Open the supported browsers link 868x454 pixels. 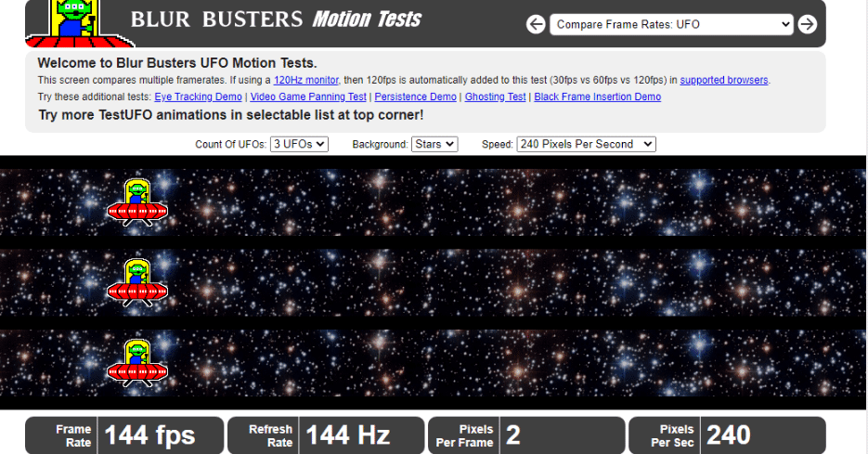click(x=723, y=80)
